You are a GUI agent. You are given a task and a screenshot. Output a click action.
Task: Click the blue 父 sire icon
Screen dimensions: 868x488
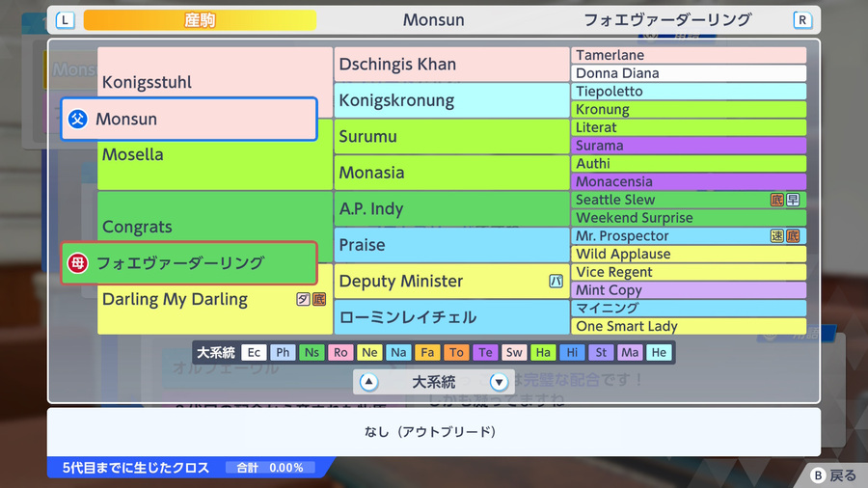pyautogui.click(x=77, y=119)
